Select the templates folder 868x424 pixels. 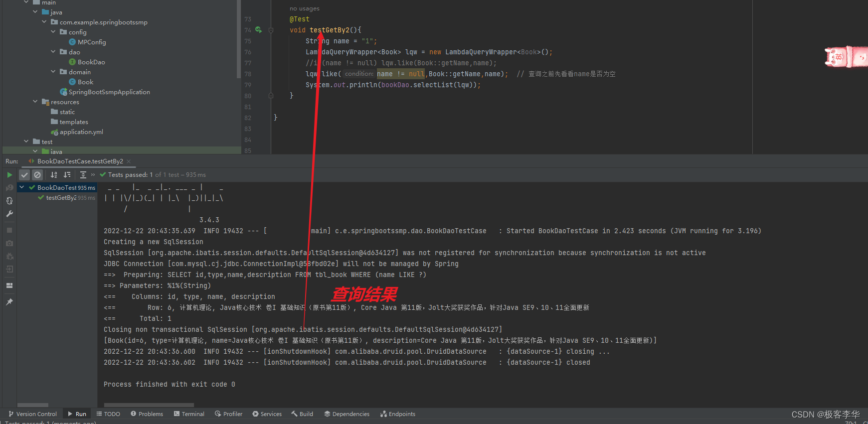[x=74, y=122]
